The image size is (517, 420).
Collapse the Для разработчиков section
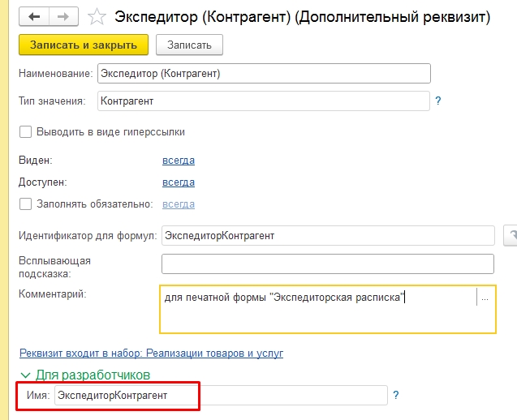coord(85,375)
